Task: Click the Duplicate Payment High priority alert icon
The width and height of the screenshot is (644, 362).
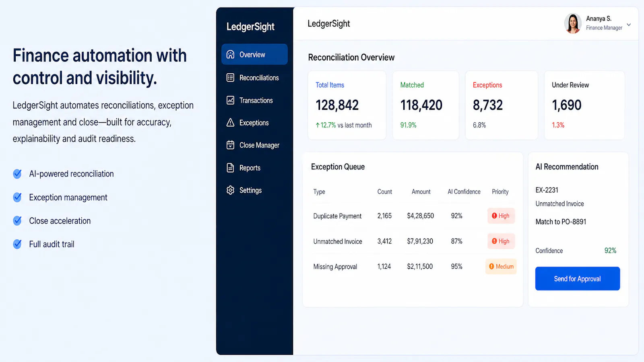Action: click(494, 216)
